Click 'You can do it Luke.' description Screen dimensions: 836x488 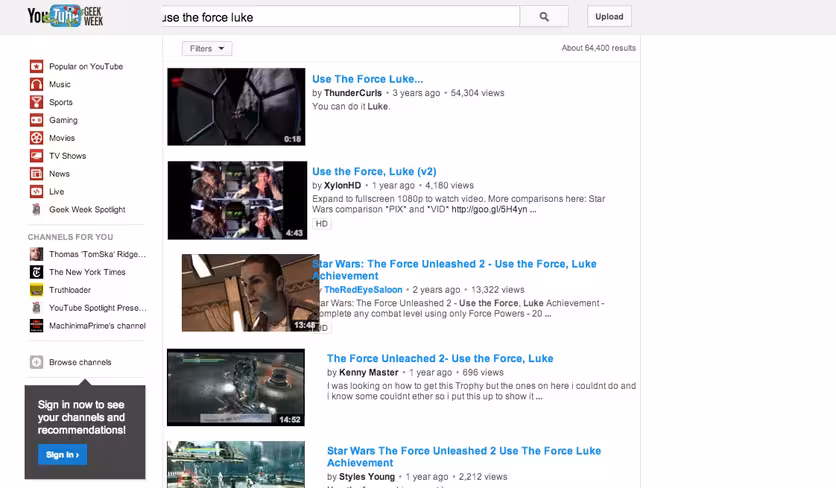click(x=351, y=106)
